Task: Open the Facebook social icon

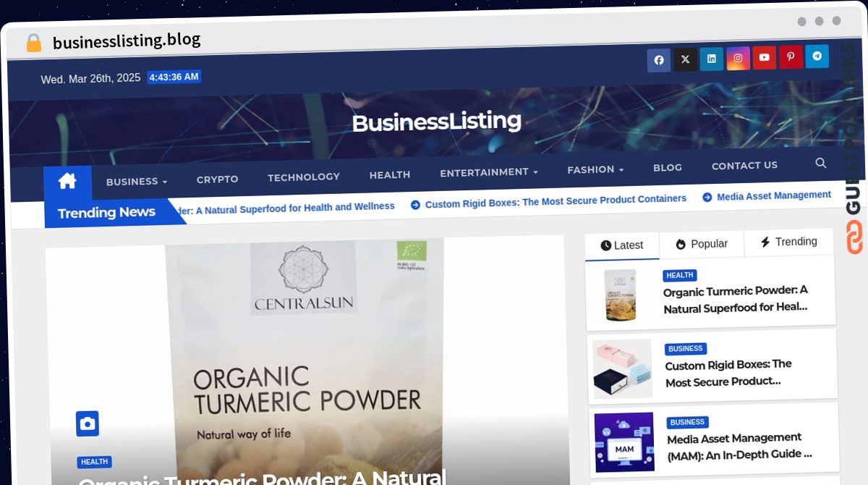Action: click(658, 60)
